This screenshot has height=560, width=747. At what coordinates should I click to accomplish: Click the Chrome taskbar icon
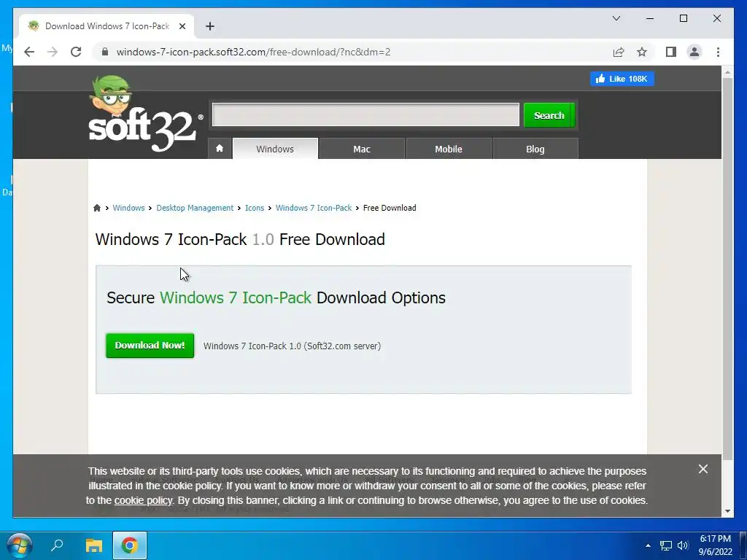(x=130, y=545)
